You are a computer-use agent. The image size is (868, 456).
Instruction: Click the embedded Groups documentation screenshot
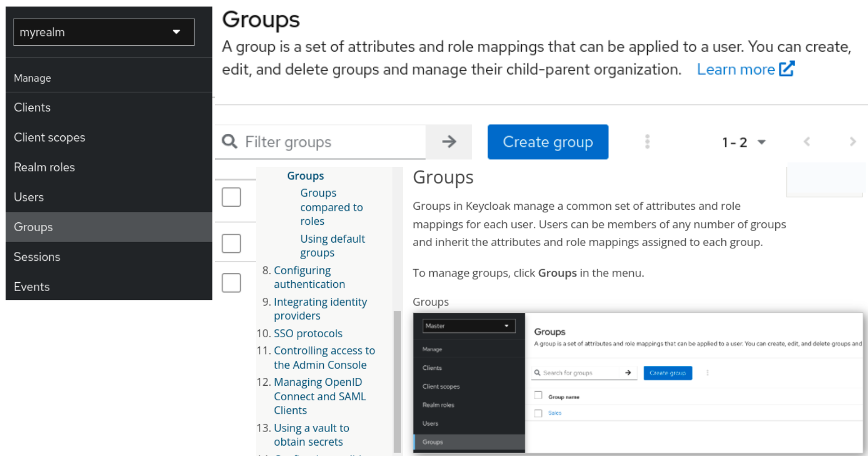[638, 383]
